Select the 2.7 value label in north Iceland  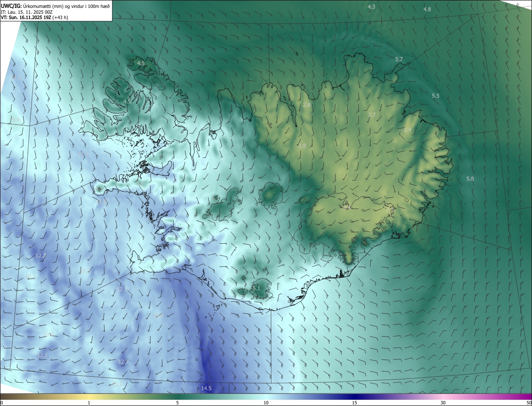[372, 115]
